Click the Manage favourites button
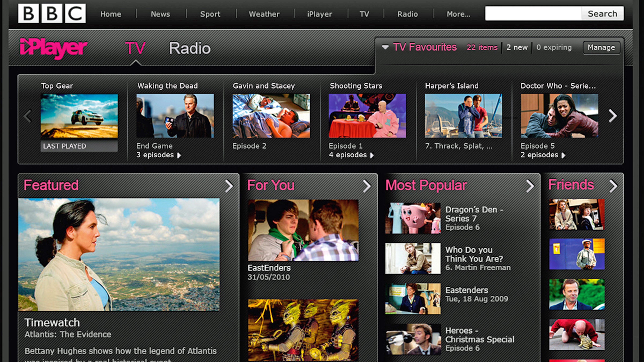The image size is (644, 362). tap(601, 47)
